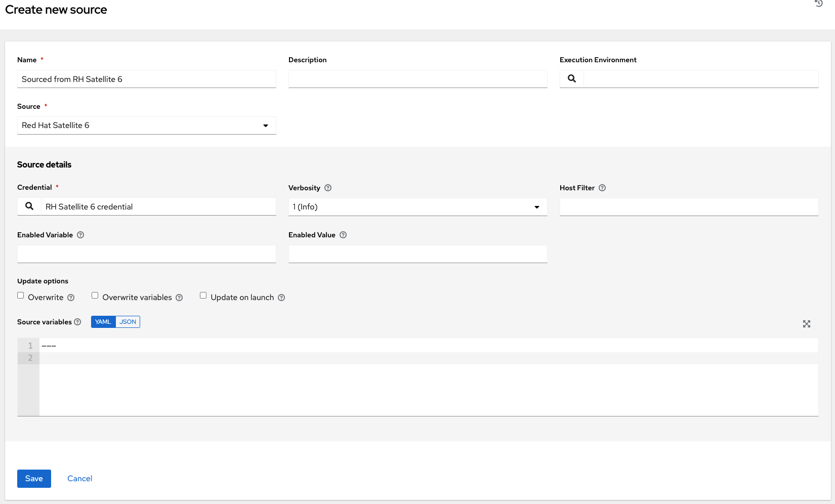Open the Enabled Value help tooltip
The image size is (835, 504).
click(x=343, y=235)
